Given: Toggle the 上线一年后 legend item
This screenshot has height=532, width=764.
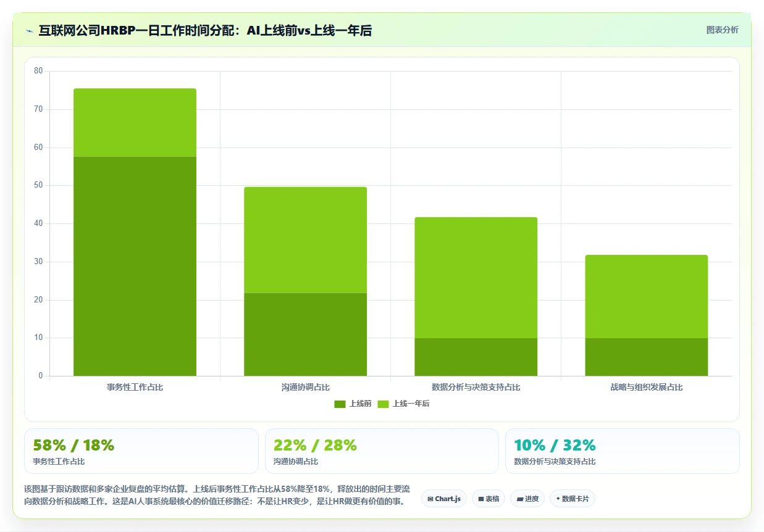Looking at the screenshot, I should click(x=403, y=404).
